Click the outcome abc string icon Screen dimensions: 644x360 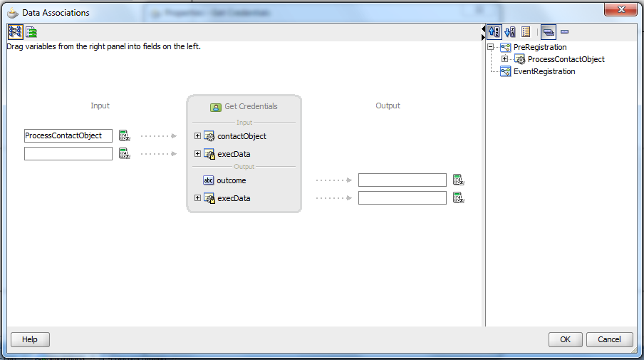tap(208, 180)
